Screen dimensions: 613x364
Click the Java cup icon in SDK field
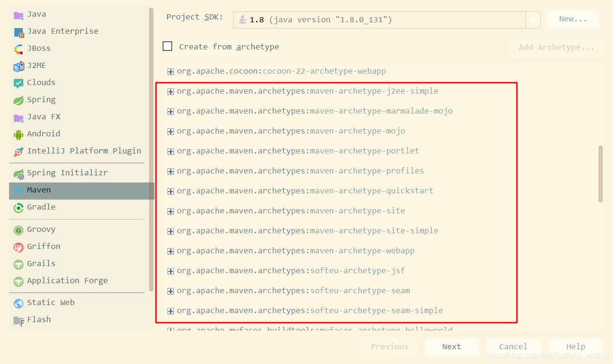tap(243, 19)
